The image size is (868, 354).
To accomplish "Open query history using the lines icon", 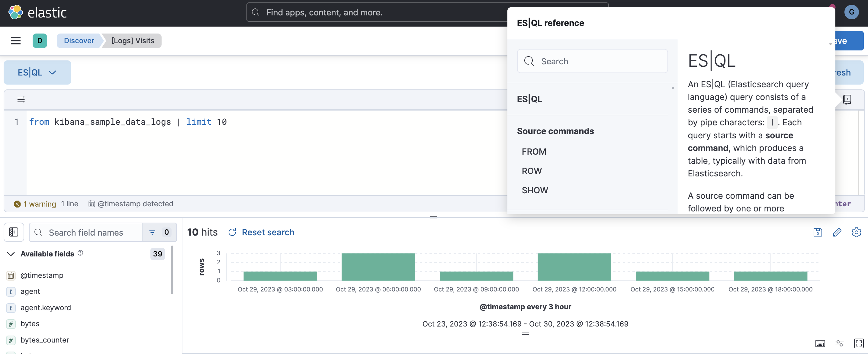I will (21, 99).
